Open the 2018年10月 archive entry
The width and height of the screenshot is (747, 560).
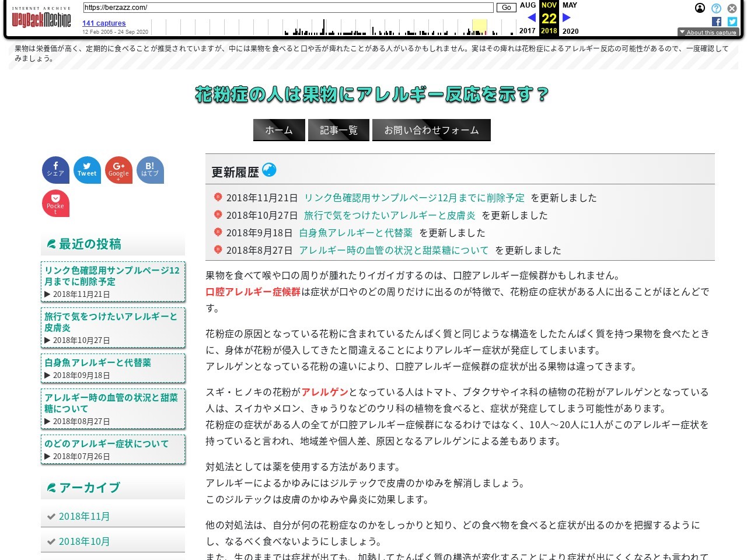click(84, 541)
